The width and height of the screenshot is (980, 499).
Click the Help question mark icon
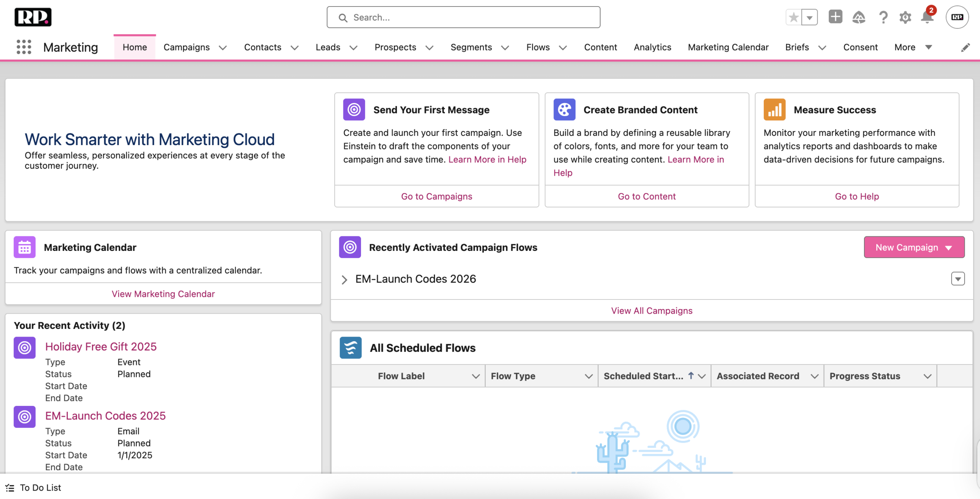[x=883, y=17]
